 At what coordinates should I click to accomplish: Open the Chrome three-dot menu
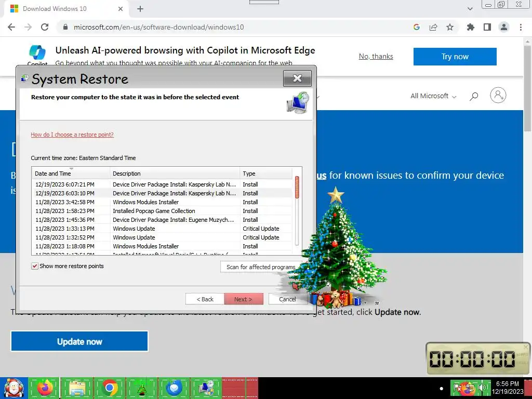pyautogui.click(x=521, y=27)
